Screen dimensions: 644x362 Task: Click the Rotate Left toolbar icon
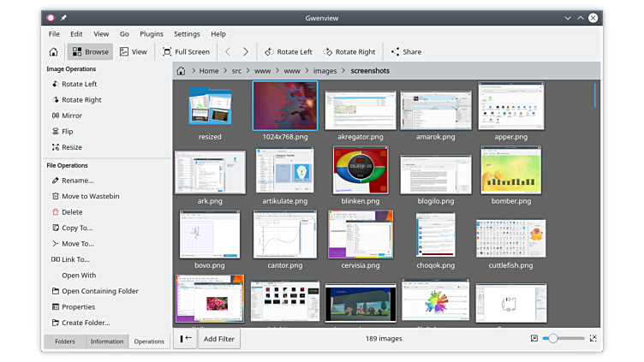(269, 51)
